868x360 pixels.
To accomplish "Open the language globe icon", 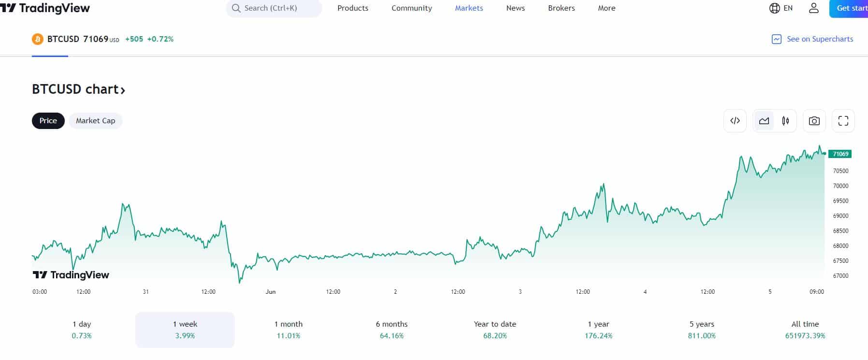I will [x=774, y=8].
